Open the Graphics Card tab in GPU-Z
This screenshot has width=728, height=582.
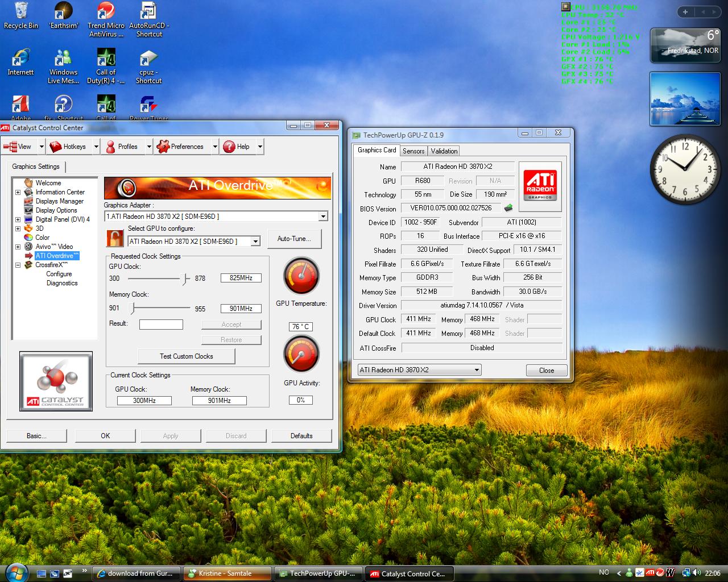[377, 150]
